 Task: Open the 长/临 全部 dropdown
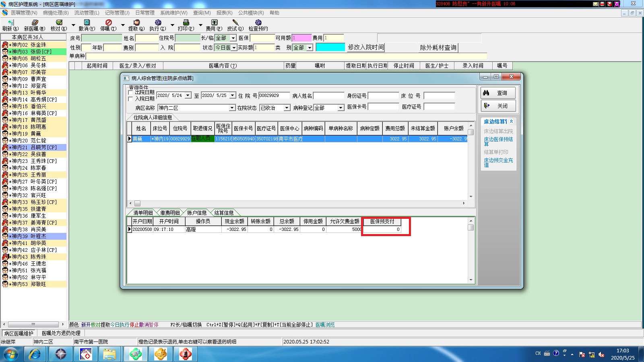click(x=233, y=38)
